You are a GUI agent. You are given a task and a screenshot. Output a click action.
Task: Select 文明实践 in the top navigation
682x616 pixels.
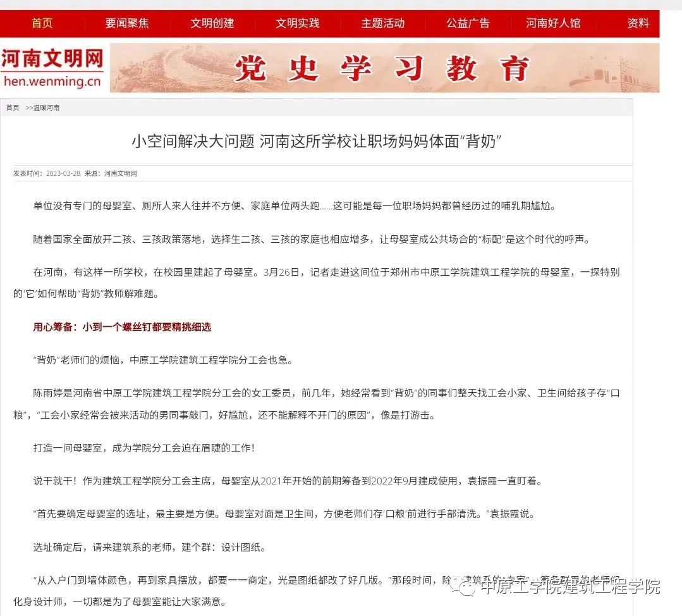click(x=297, y=23)
